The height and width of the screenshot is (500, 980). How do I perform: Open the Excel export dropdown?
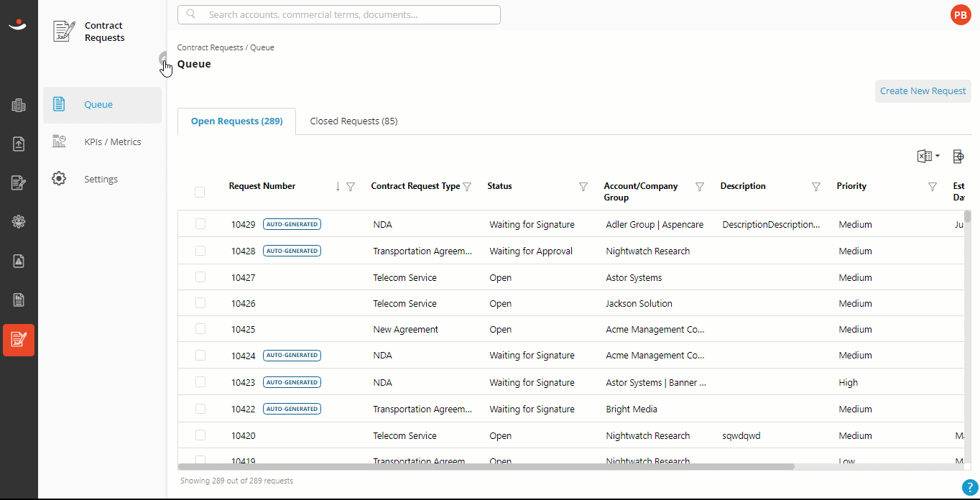(928, 156)
